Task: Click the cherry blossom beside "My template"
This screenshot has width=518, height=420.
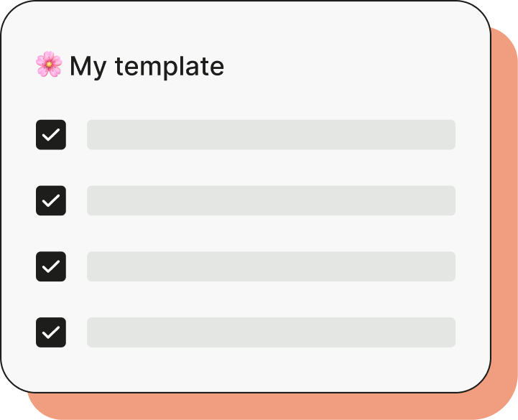Action: click(x=48, y=65)
